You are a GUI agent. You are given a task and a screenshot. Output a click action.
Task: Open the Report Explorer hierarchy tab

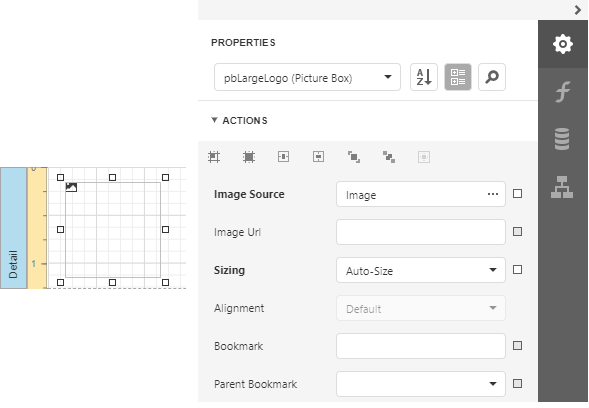pos(562,187)
